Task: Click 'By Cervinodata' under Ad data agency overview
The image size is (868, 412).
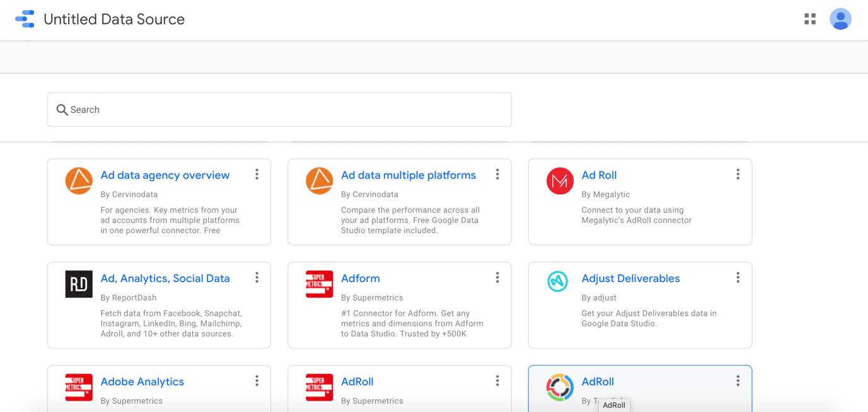Action: coord(129,195)
